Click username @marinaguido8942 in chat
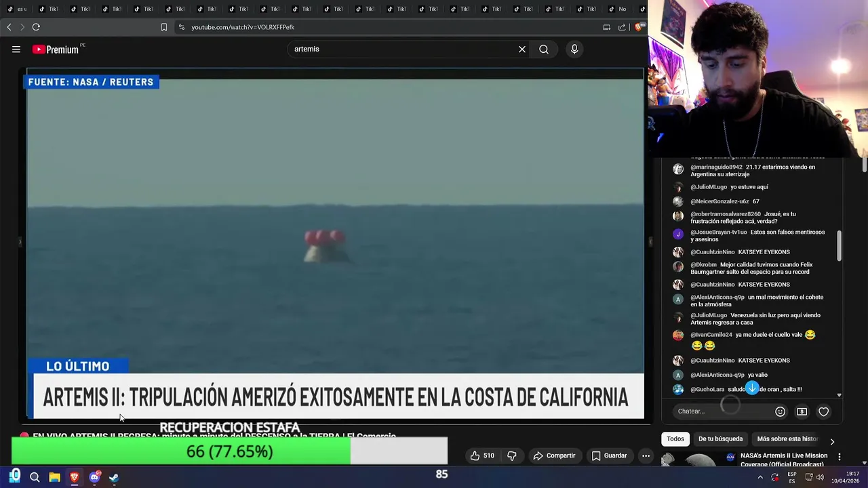The height and width of the screenshot is (488, 868). (x=716, y=167)
